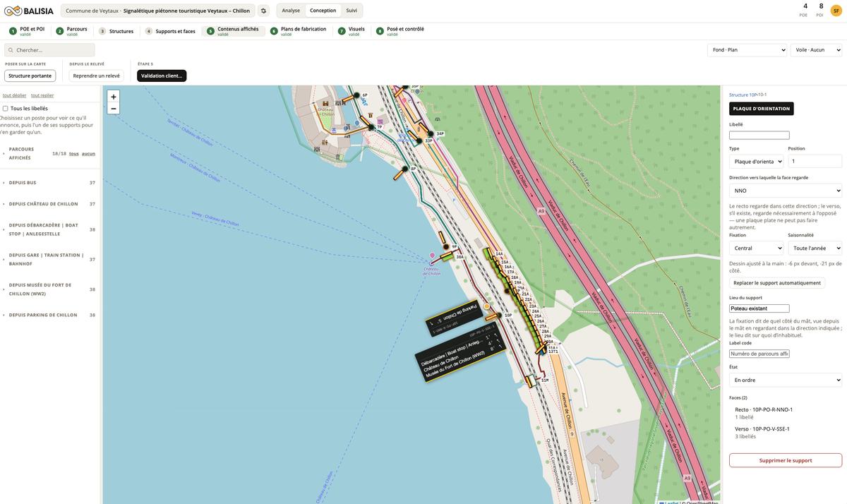Viewport: 847px width, 504px height.
Task: Select the Recto 10P-PO-R-NNO-1 face
Action: [786, 413]
